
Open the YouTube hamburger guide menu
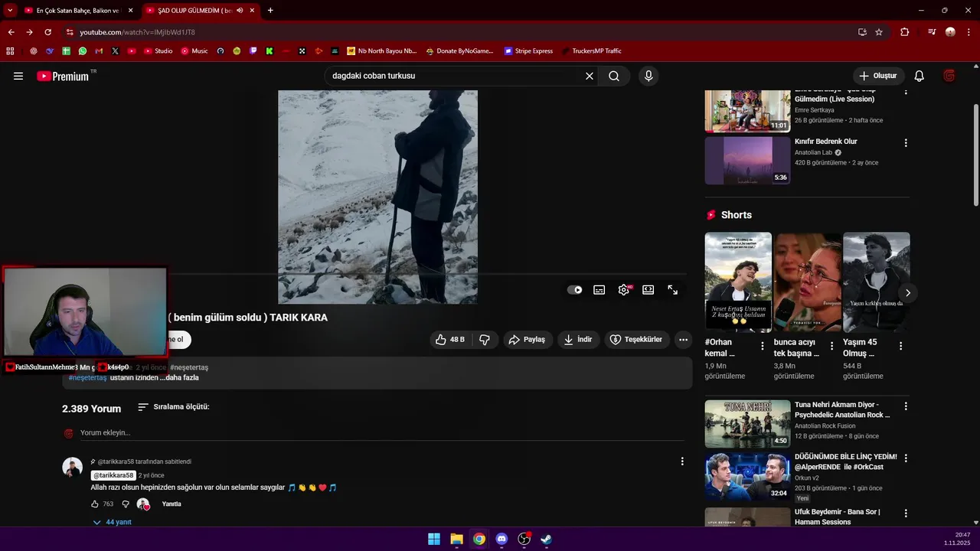18,76
